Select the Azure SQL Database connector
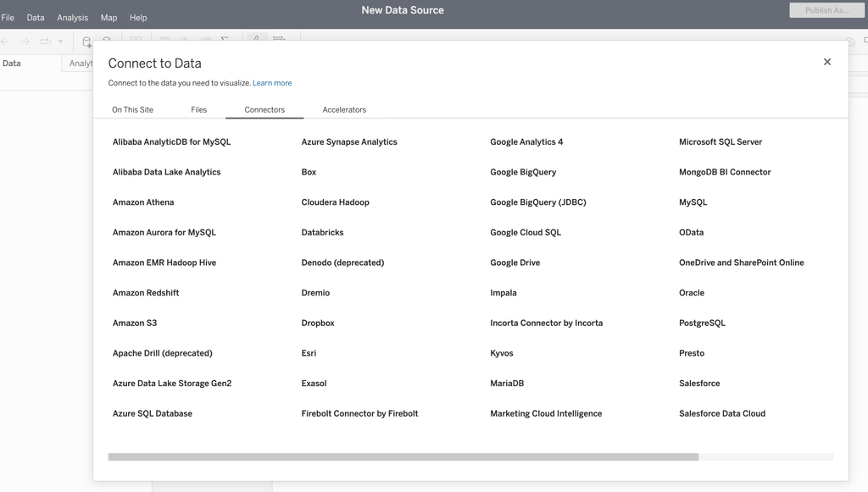The width and height of the screenshot is (868, 492). click(153, 413)
